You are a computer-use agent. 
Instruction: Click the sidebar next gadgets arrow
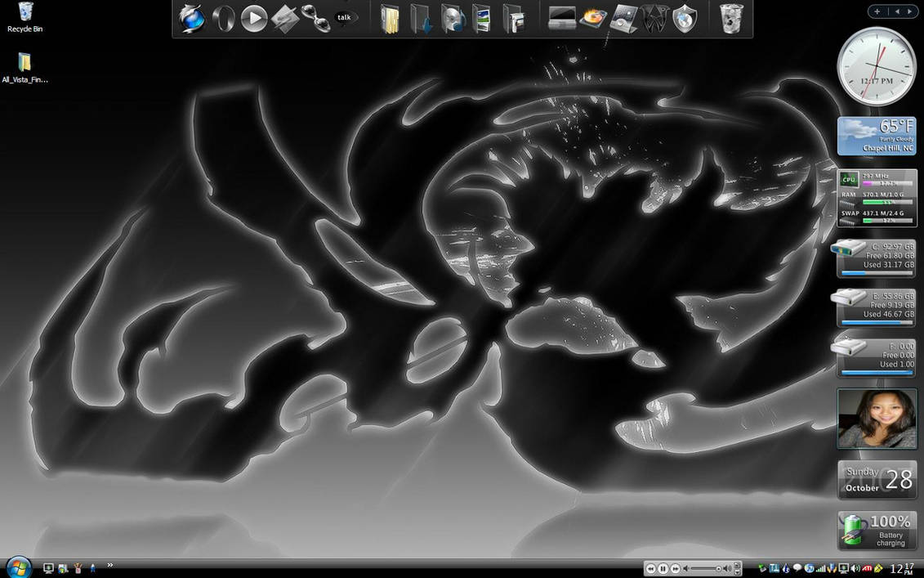click(908, 11)
